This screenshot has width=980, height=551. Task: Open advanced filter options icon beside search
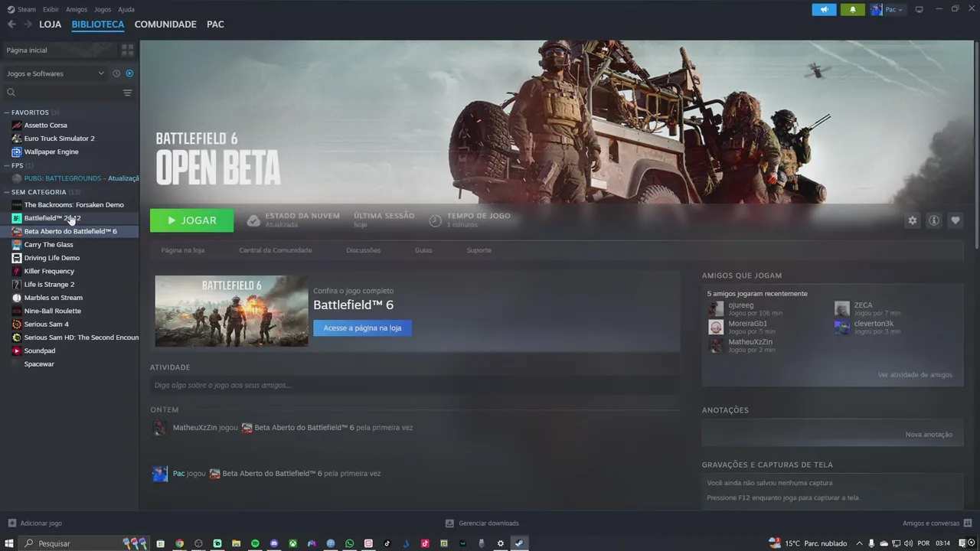[x=128, y=93]
